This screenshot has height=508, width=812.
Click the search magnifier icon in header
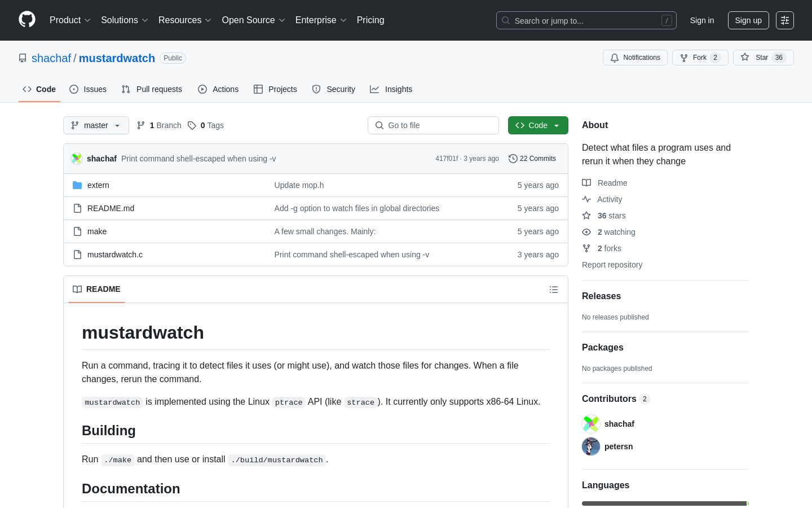click(x=506, y=20)
